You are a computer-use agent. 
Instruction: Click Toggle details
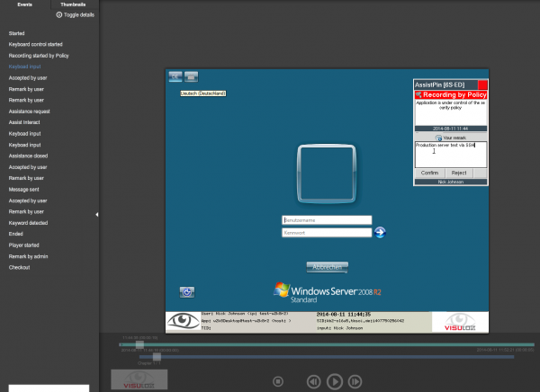75,14
